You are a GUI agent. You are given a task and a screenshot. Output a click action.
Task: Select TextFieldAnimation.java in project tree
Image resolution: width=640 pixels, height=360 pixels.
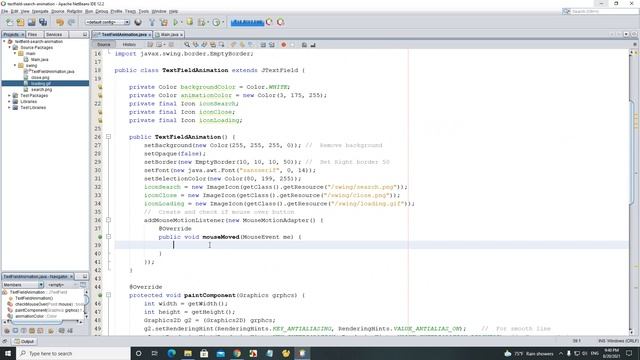click(52, 71)
